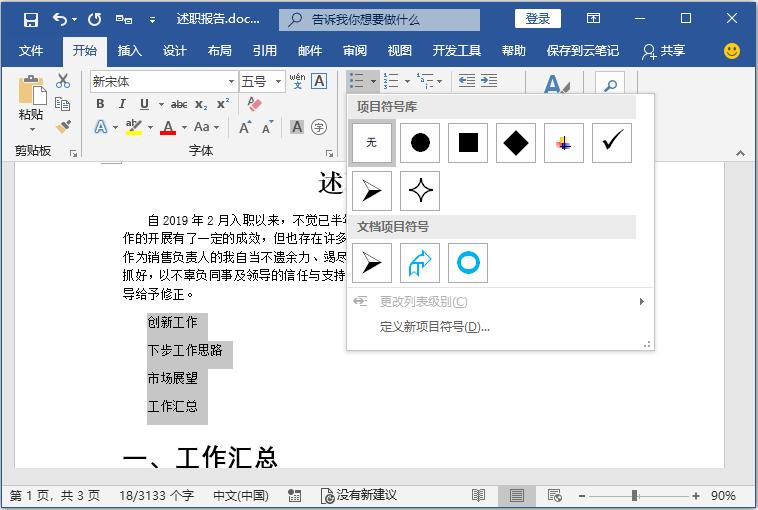Toggle superscript formatting
This screenshot has width=758, height=510.
pos(223,103)
